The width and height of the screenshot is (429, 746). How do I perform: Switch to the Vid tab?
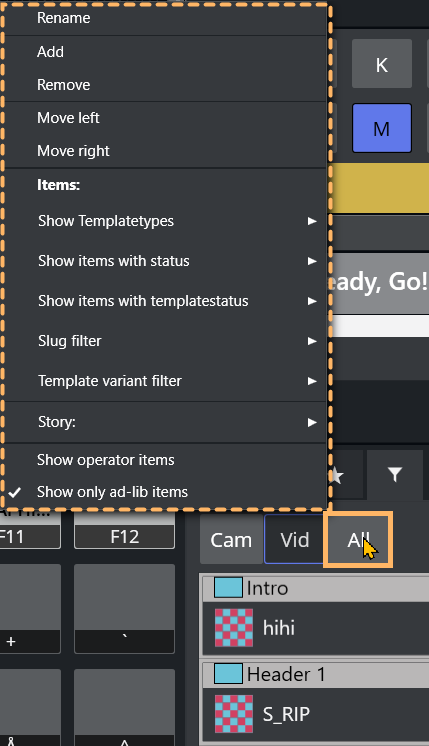[x=294, y=540]
